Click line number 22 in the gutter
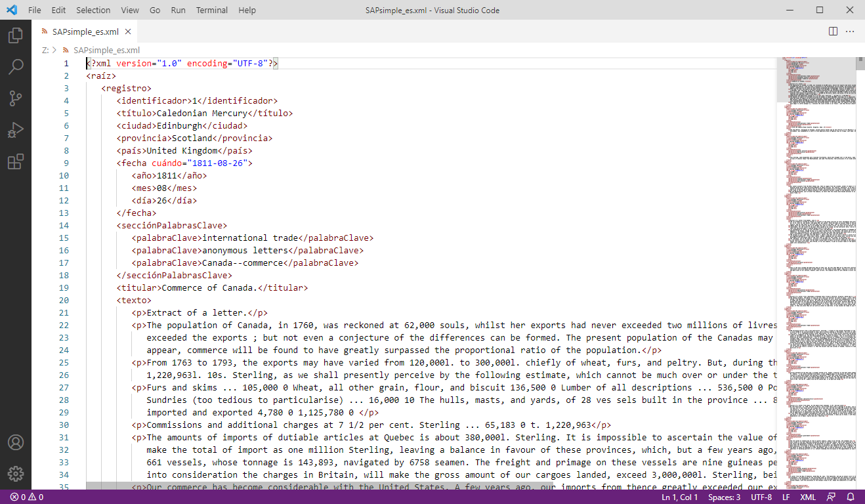The height and width of the screenshot is (504, 865). point(64,325)
